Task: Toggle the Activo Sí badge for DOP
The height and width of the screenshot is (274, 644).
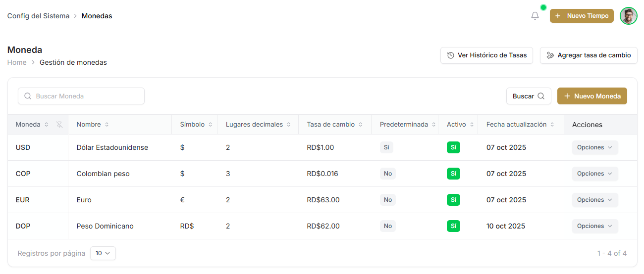Action: 453,226
